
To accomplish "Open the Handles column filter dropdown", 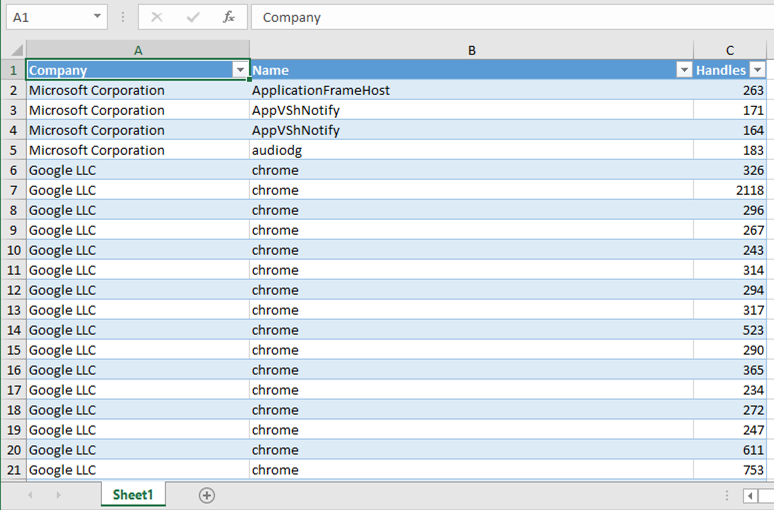I will coord(757,70).
